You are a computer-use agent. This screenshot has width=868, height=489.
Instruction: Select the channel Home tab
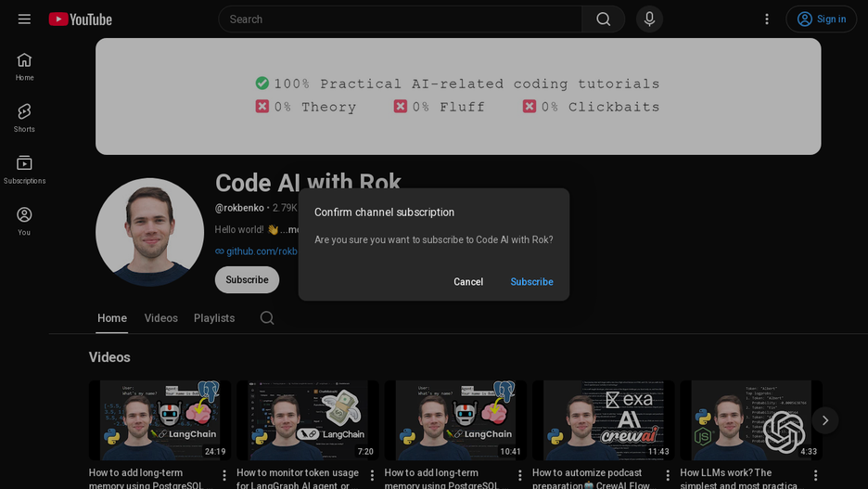click(x=112, y=318)
